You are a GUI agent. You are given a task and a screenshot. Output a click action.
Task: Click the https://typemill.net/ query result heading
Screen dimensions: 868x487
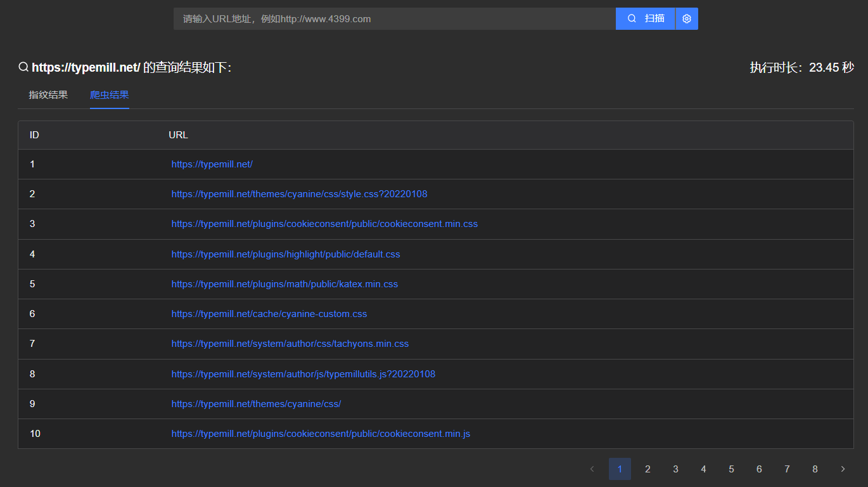[x=125, y=67]
